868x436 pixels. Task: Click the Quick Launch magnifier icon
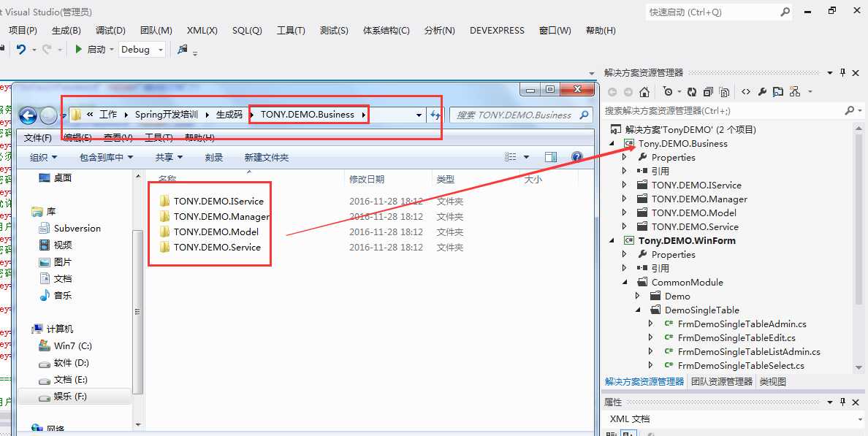click(785, 12)
